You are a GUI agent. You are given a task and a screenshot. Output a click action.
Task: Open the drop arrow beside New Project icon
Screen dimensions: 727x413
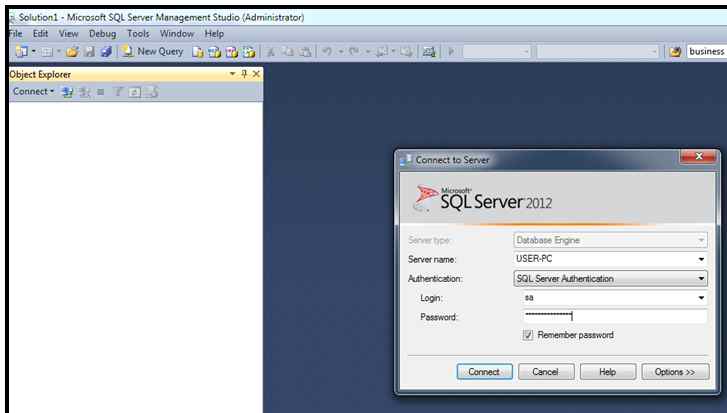pos(33,51)
